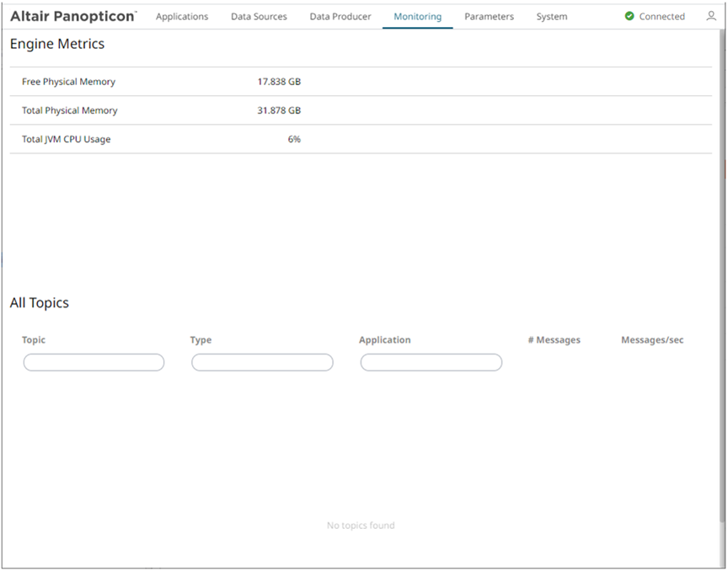The image size is (728, 571).
Task: Click the Topic filter input box
Action: coord(94,362)
